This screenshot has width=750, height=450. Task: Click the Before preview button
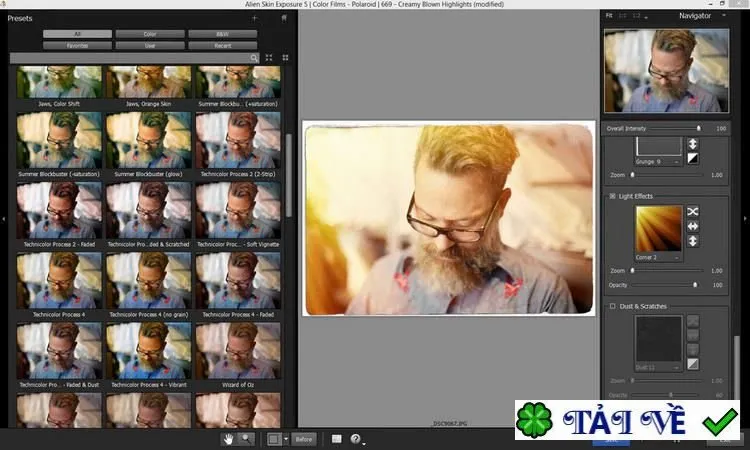[304, 439]
